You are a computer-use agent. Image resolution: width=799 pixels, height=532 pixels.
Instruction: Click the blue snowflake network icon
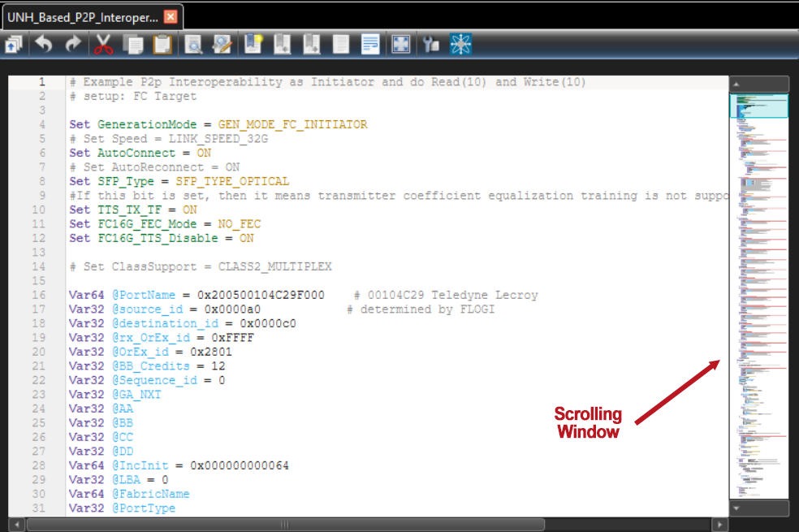click(x=461, y=45)
